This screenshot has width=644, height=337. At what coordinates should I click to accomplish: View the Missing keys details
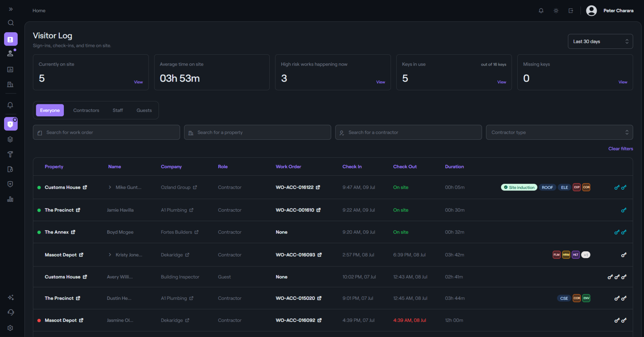[x=623, y=82]
